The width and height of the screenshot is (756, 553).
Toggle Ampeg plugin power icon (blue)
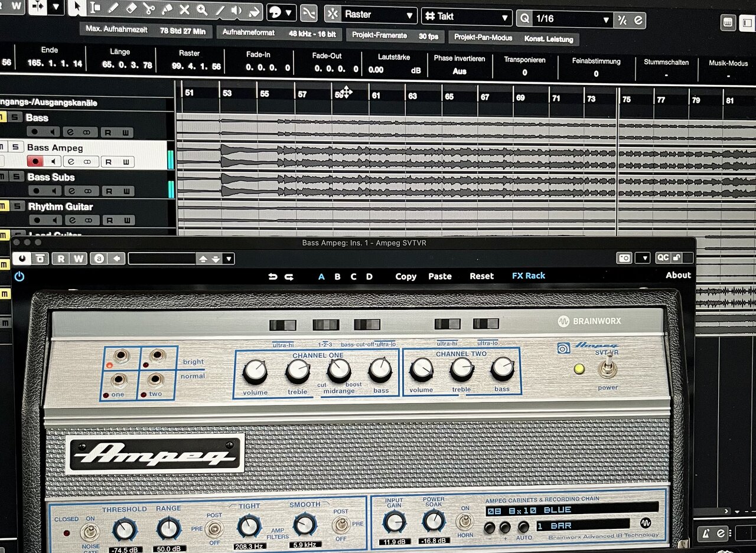pos(19,276)
